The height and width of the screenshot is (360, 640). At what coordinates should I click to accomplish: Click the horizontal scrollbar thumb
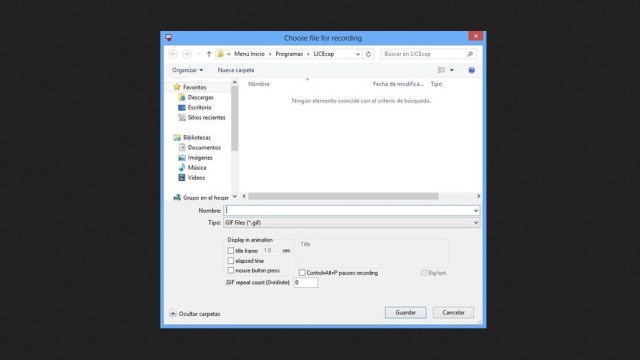tap(343, 196)
